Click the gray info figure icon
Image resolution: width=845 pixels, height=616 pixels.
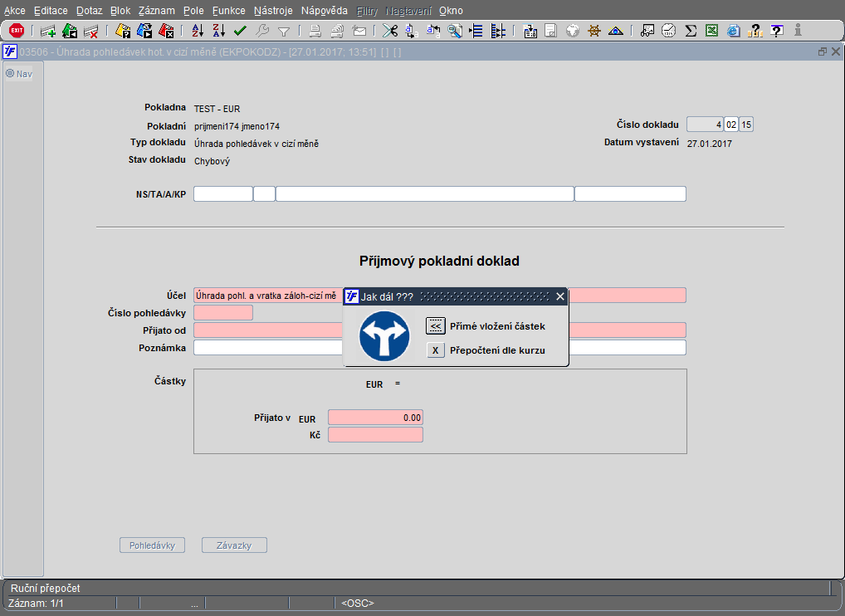tap(798, 32)
